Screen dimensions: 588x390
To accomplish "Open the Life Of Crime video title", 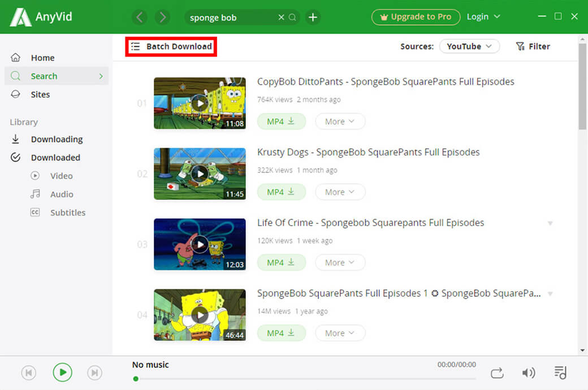I will tap(370, 223).
